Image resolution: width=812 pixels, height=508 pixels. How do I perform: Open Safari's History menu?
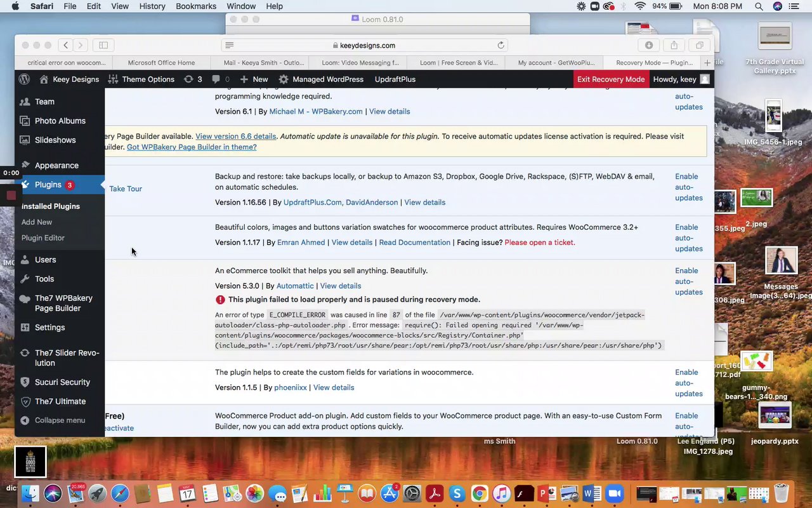coord(152,6)
